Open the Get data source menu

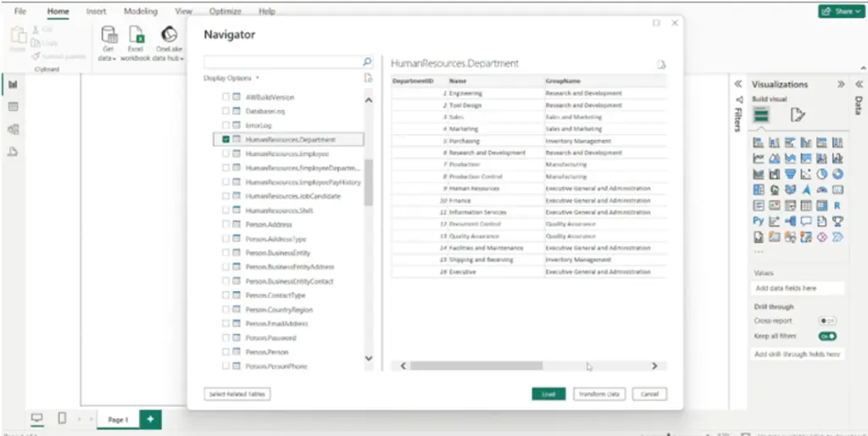pyautogui.click(x=108, y=42)
